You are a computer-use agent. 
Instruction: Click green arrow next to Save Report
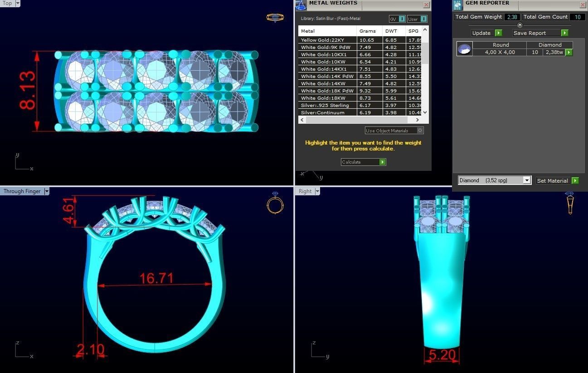[x=564, y=33]
